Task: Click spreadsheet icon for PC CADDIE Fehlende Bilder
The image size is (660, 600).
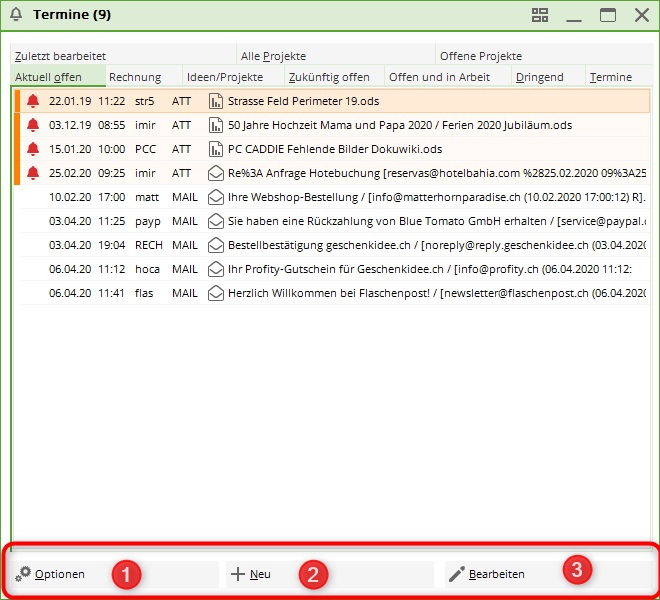Action: [215, 149]
